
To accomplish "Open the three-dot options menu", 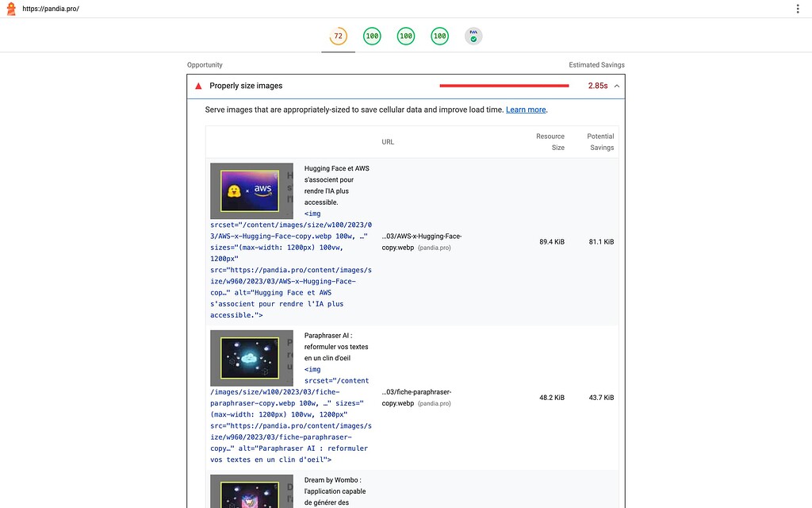I will click(797, 8).
